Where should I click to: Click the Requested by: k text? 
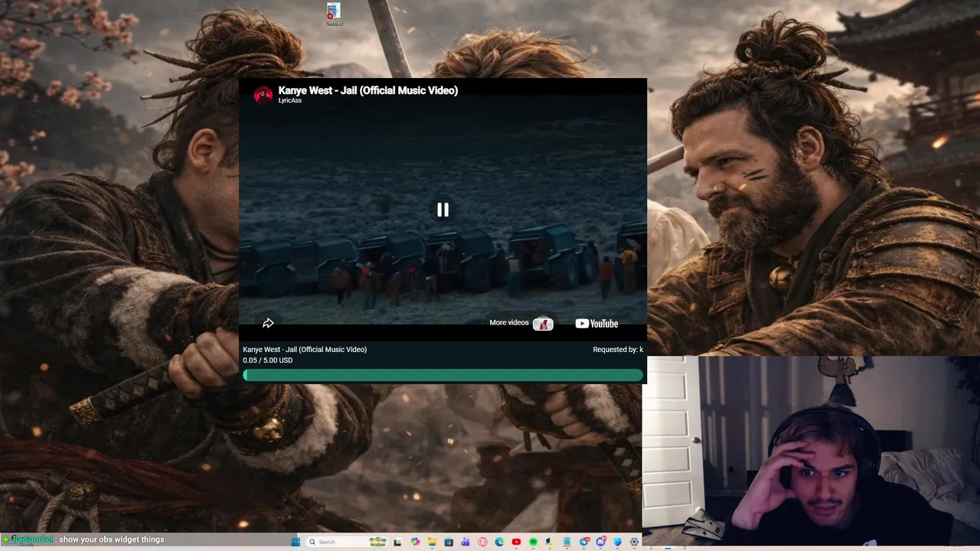(618, 350)
